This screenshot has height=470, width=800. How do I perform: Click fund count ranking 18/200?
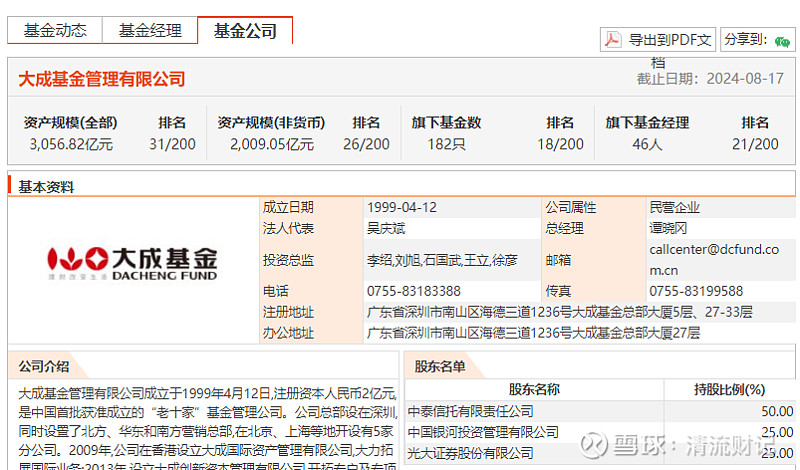[x=560, y=144]
